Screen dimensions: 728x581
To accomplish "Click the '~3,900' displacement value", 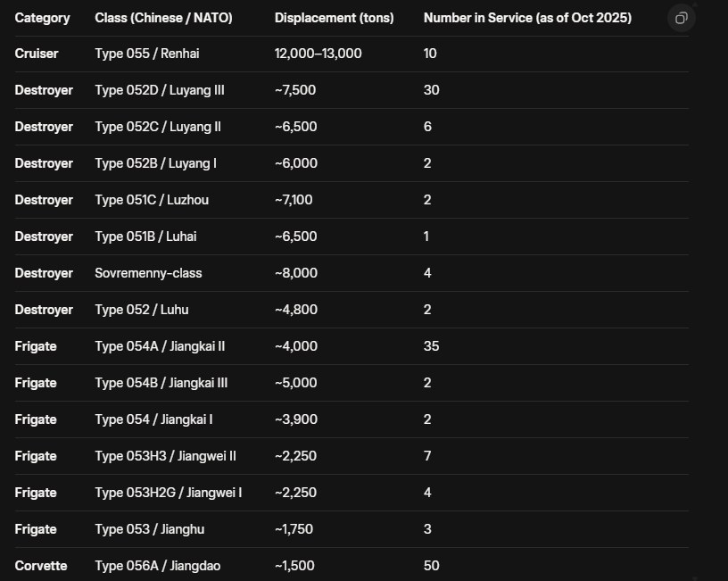I will (x=296, y=419).
